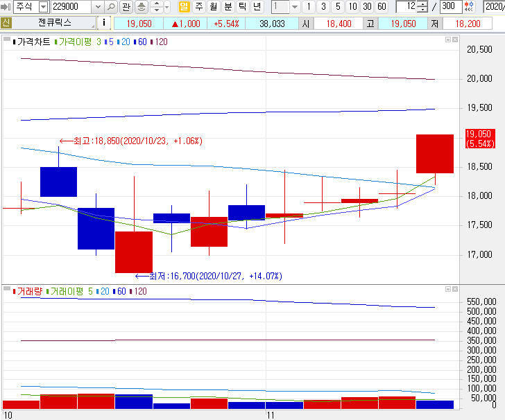The image size is (505, 420).
Task: Click the speaker-shaped icon beside 관
Action: (142, 6)
